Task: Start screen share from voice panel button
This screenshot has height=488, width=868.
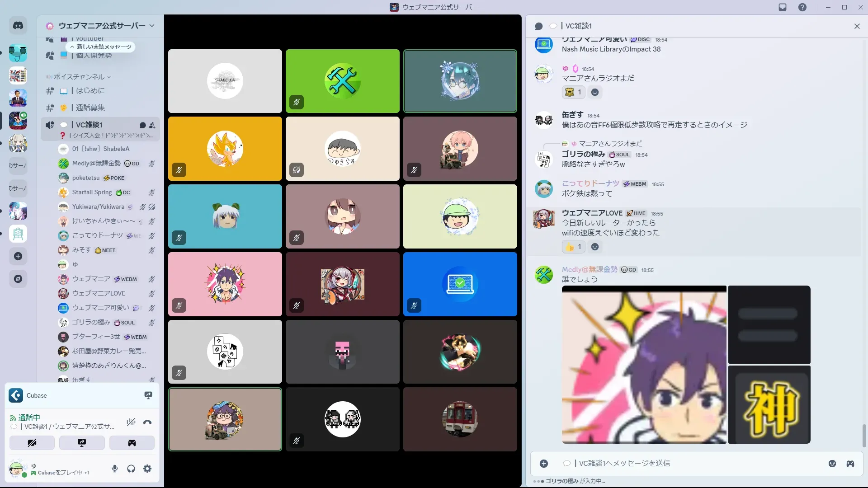Action: tap(82, 443)
